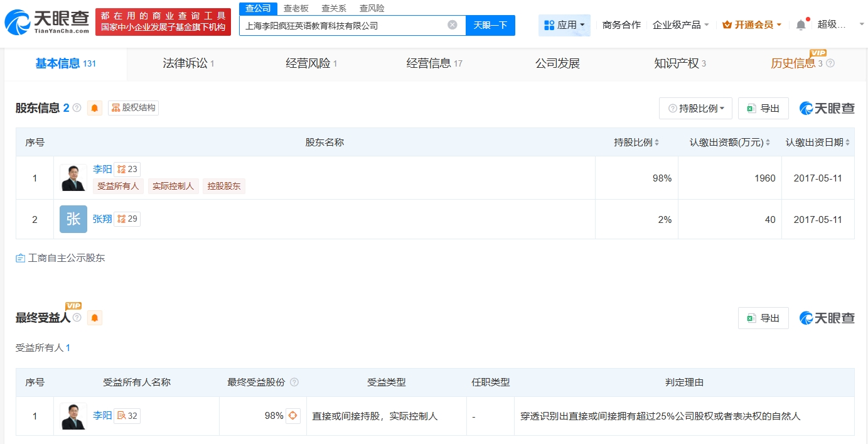Click the orange alert bell beside 最终受益人
The image size is (868, 444).
(x=95, y=318)
